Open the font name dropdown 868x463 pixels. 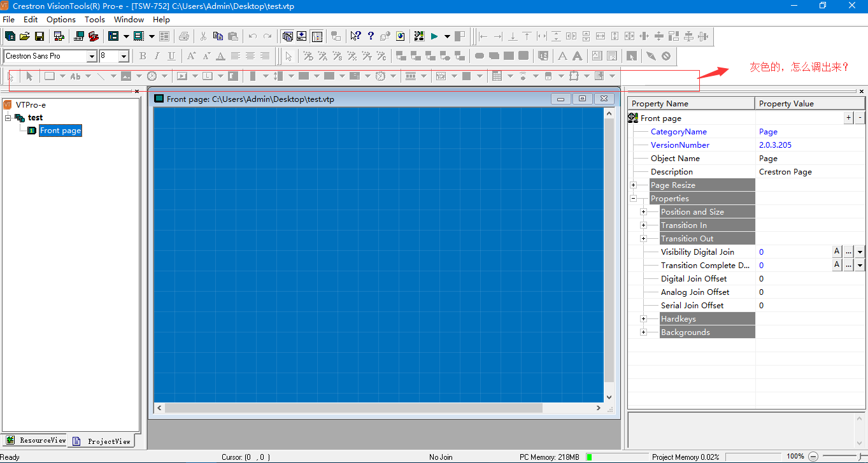pyautogui.click(x=92, y=56)
